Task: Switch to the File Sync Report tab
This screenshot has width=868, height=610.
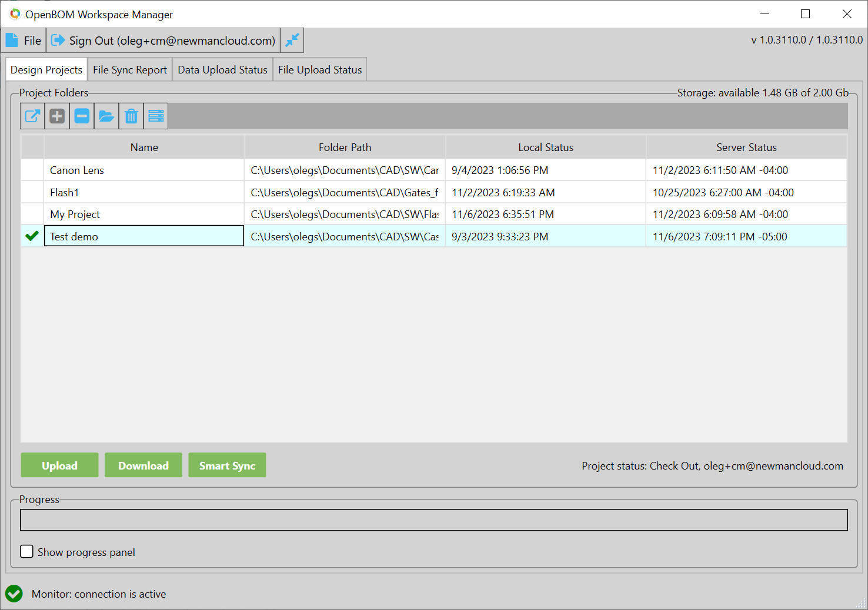Action: [x=130, y=70]
